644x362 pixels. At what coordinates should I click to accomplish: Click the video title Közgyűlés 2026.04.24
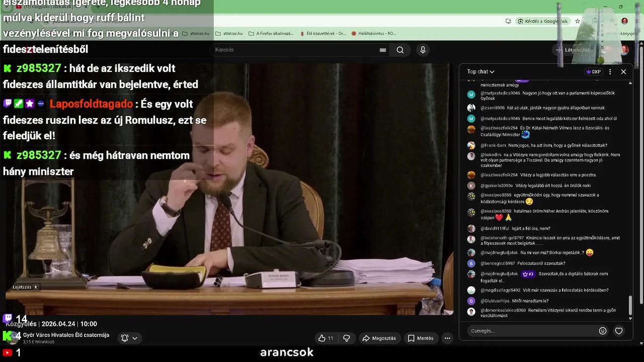coord(52,324)
